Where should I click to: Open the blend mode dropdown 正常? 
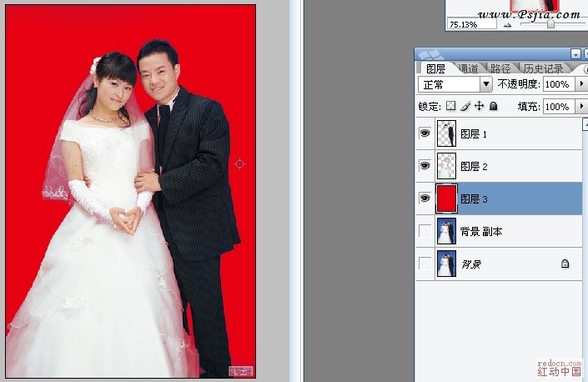(x=486, y=84)
